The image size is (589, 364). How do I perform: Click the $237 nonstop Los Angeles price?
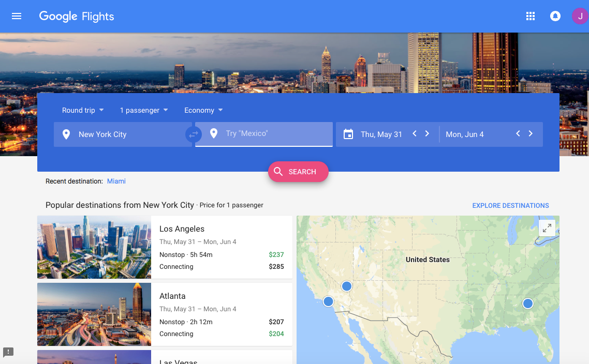click(276, 255)
